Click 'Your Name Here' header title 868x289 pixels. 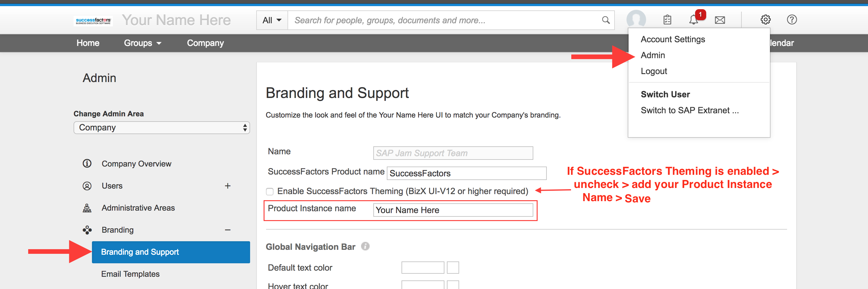coord(176,20)
